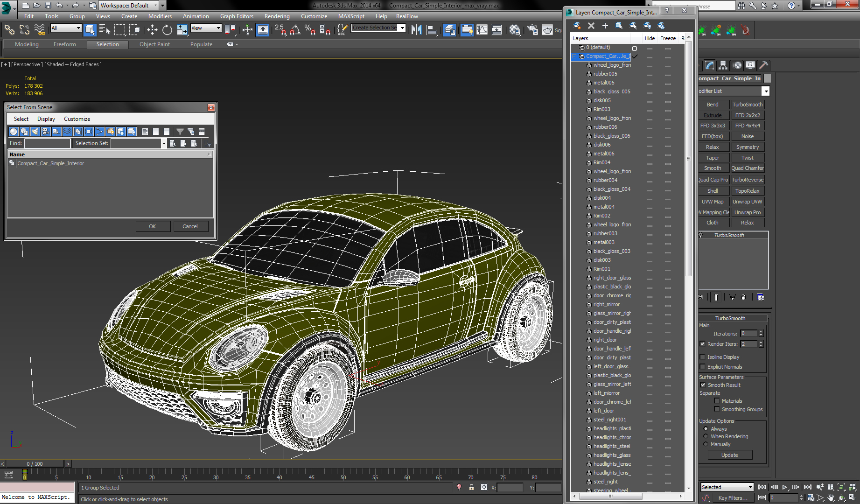This screenshot has height=504, width=860.
Task: Add selected objects to layer plus icon
Action: [x=605, y=26]
